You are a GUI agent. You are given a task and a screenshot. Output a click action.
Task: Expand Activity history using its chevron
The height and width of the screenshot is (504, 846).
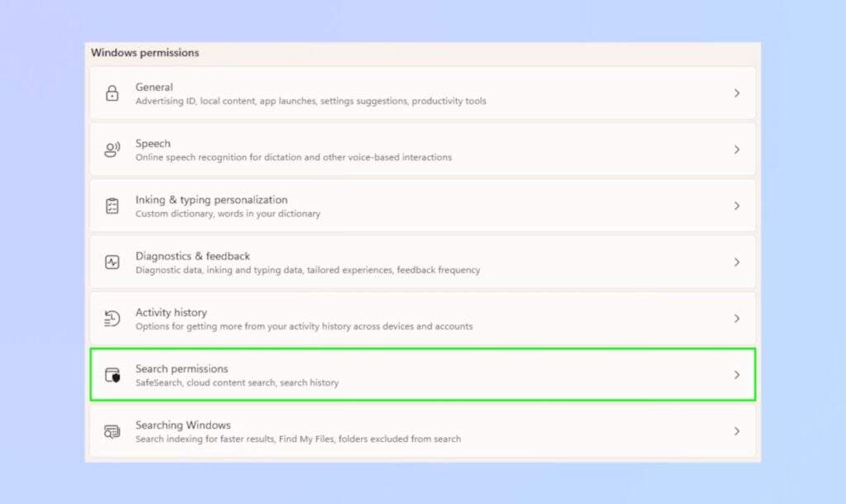736,318
